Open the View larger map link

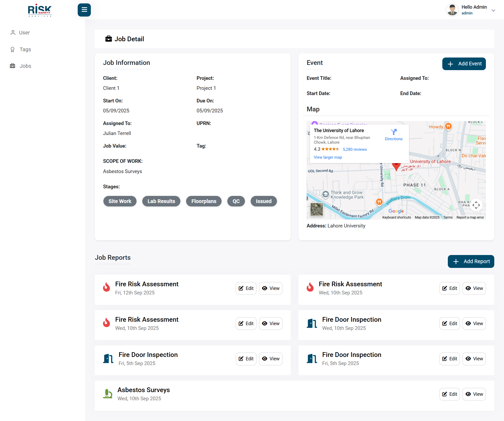[x=328, y=157]
